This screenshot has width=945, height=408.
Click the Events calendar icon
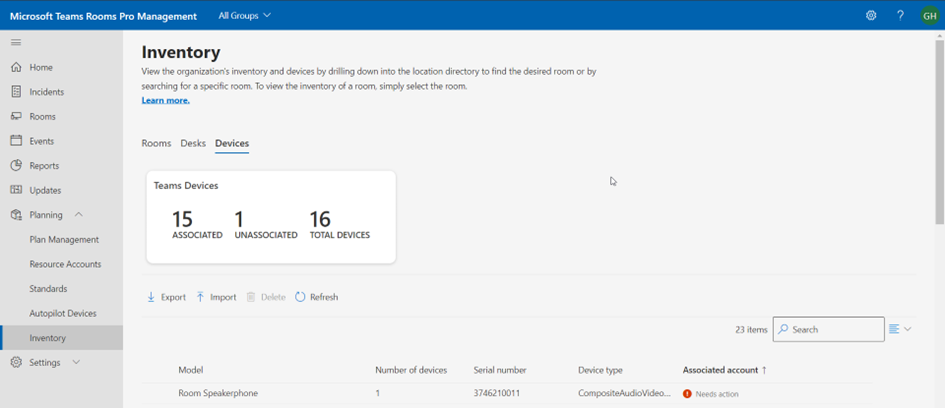tap(16, 141)
